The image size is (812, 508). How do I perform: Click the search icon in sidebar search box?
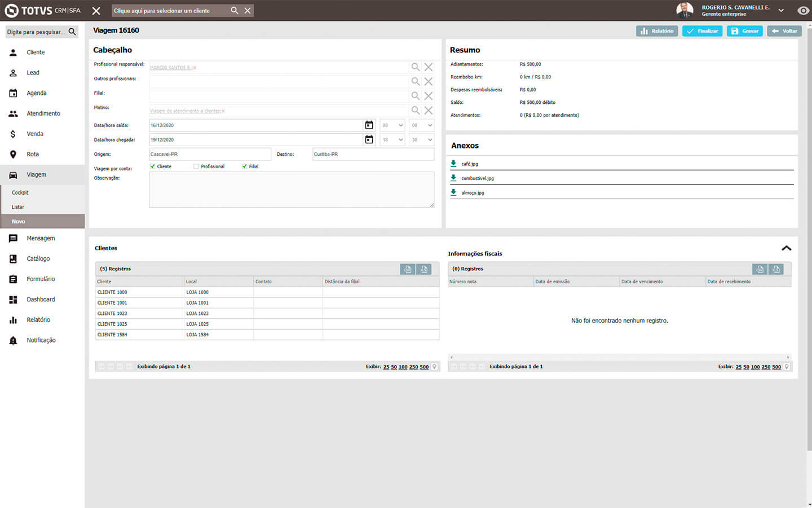[x=72, y=32]
